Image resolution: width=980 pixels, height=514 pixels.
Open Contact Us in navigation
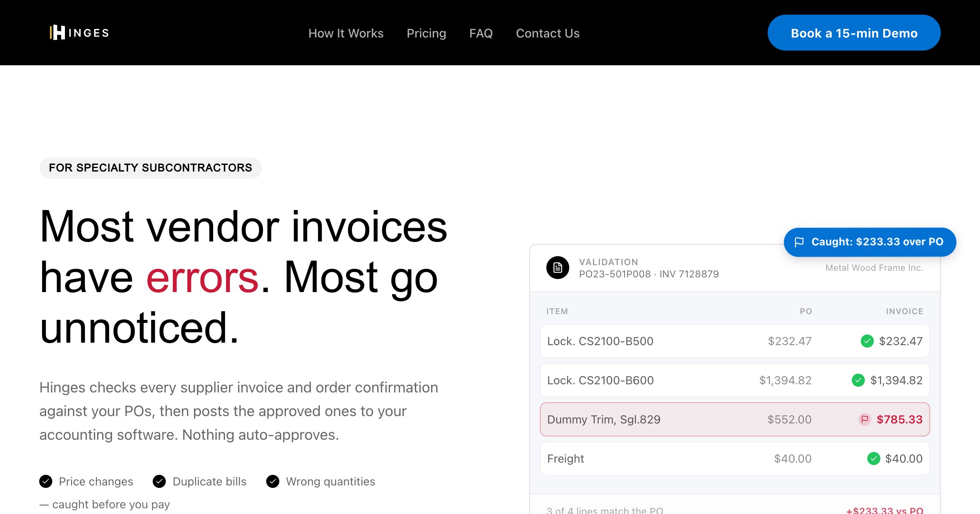click(x=548, y=33)
